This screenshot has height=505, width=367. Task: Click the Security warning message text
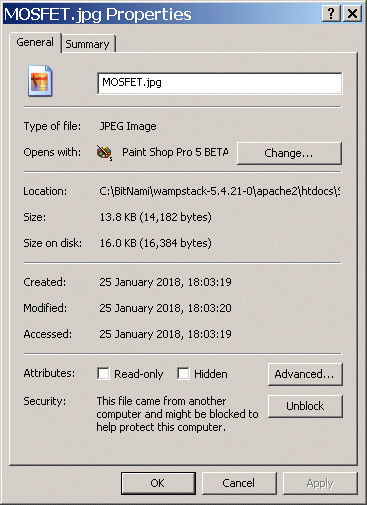(x=177, y=414)
